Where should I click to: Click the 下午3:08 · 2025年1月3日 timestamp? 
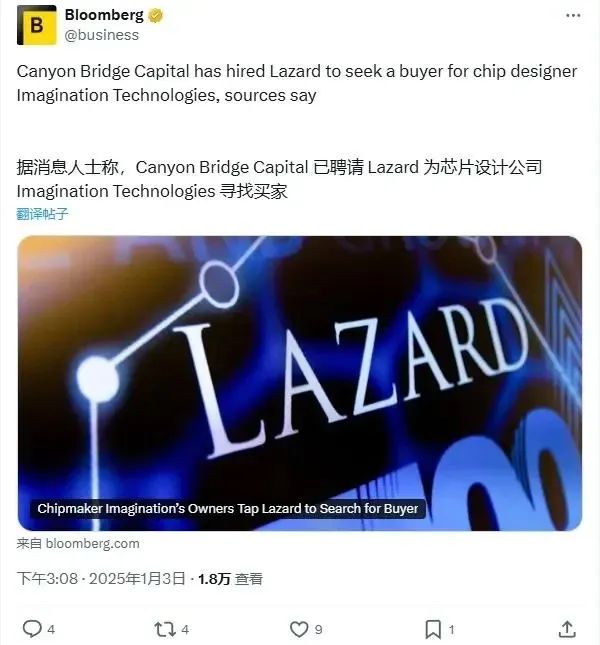[x=101, y=579]
